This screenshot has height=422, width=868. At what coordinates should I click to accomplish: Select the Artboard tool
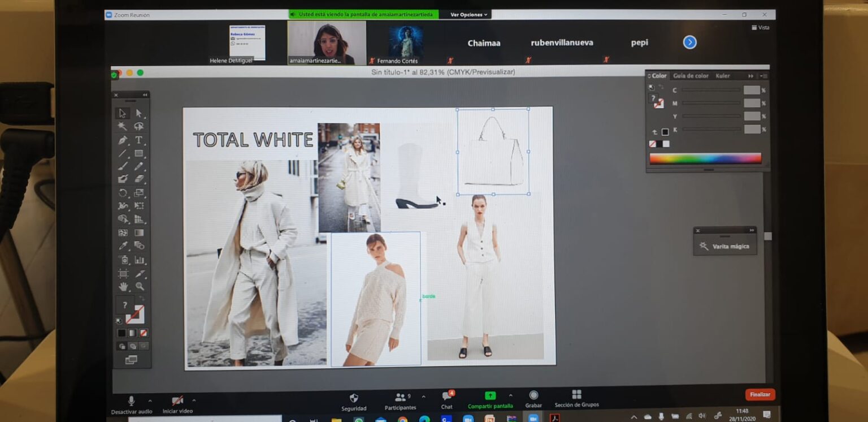[x=123, y=274]
